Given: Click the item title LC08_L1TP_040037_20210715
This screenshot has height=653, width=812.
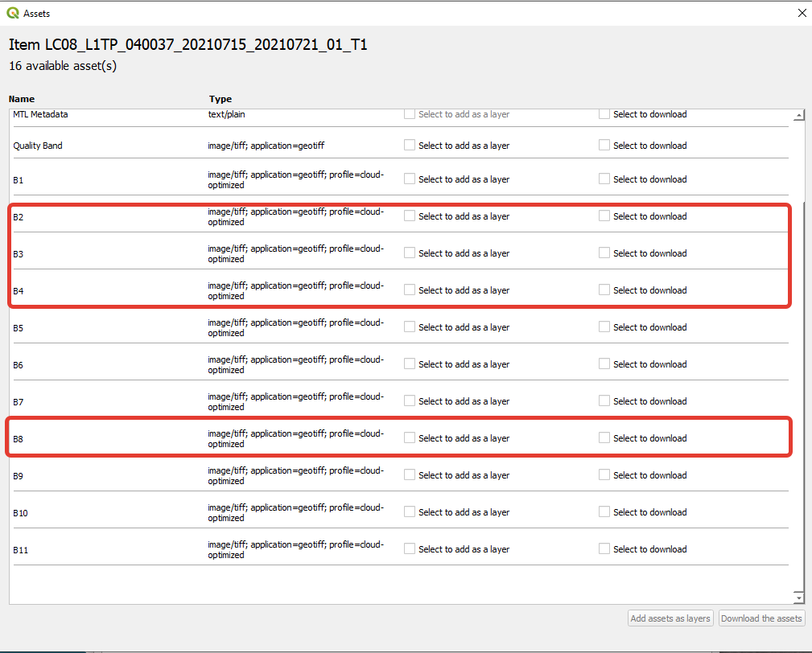Looking at the screenshot, I should tap(188, 44).
